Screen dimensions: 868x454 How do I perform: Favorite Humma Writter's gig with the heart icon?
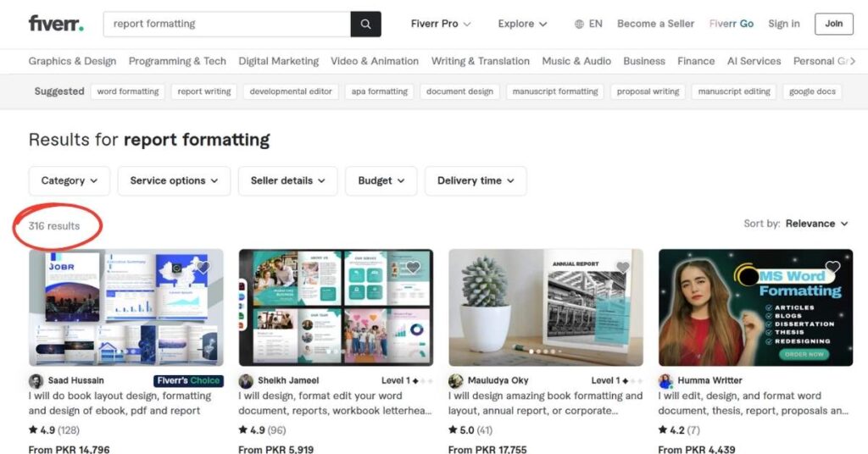832,267
